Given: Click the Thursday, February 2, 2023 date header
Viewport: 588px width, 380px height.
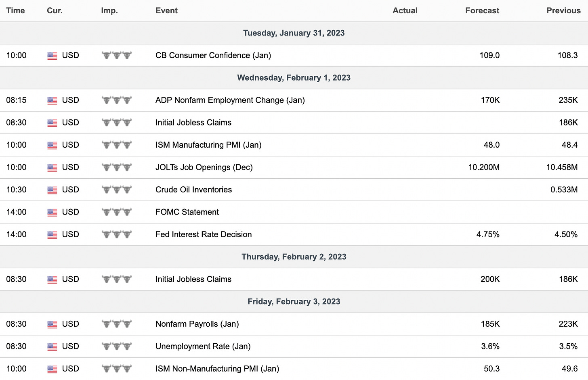Looking at the screenshot, I should coord(294,257).
